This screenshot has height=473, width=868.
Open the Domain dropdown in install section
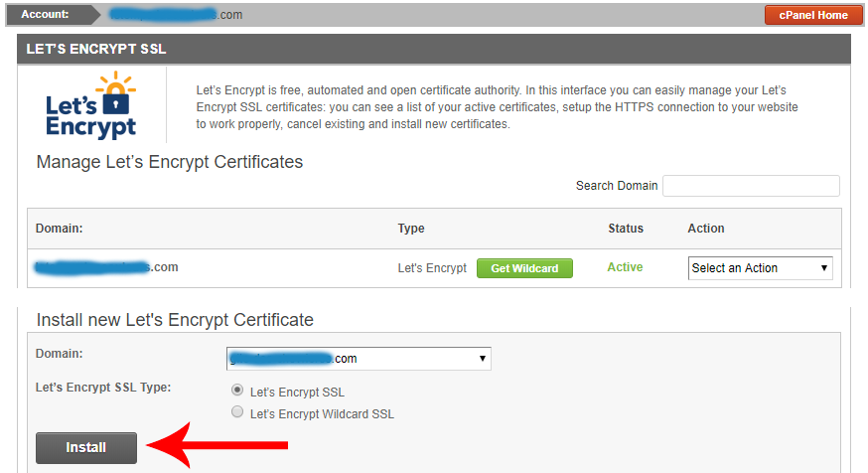(x=359, y=359)
